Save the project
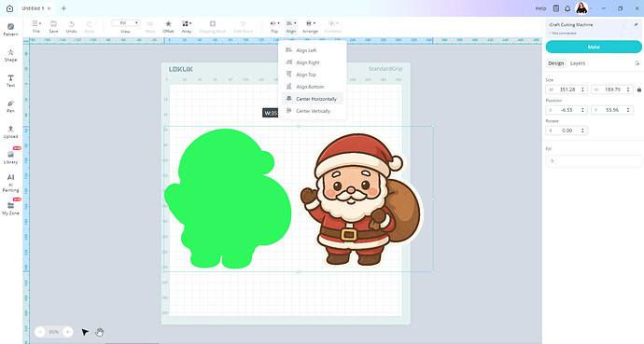Image resolution: width=644 pixels, height=344 pixels. pos(53,27)
